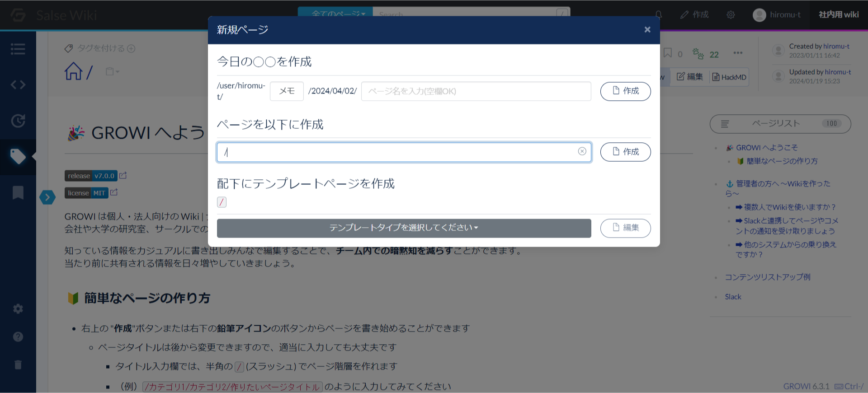Click the release v7.0.0 badge
This screenshot has width=868, height=393.
(x=91, y=176)
